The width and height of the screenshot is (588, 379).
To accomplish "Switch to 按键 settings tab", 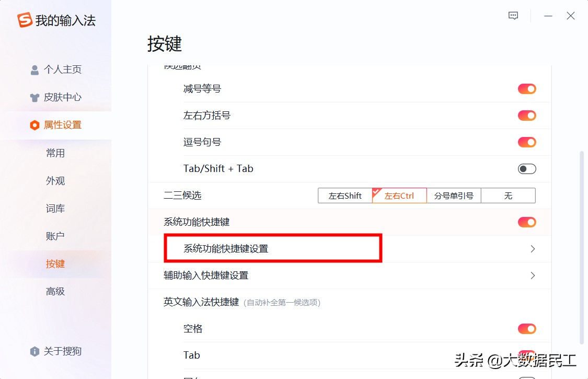I will point(55,264).
